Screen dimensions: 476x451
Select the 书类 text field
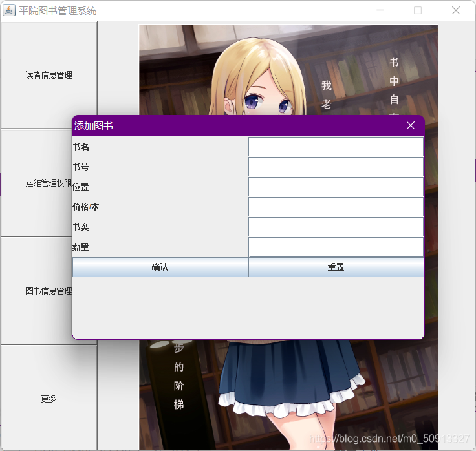click(x=336, y=227)
